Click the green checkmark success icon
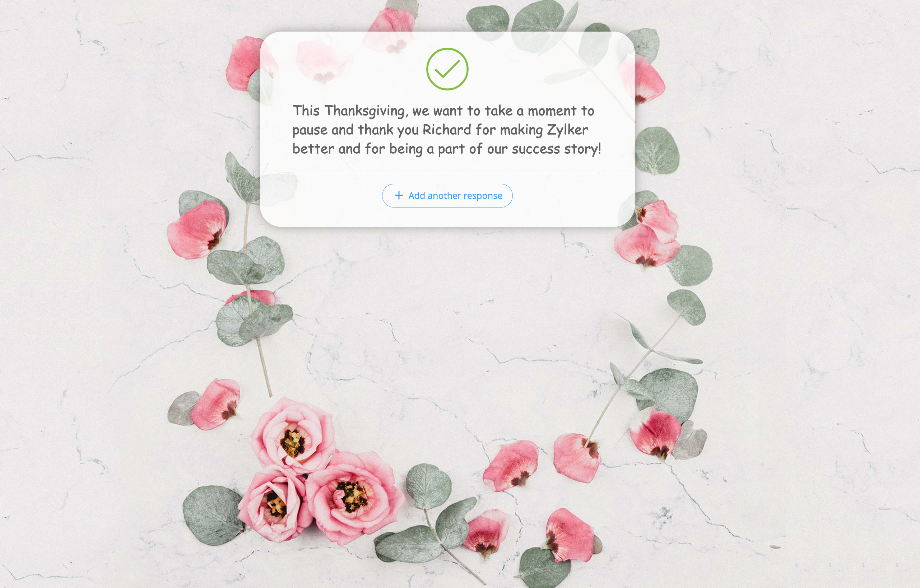 tap(447, 69)
